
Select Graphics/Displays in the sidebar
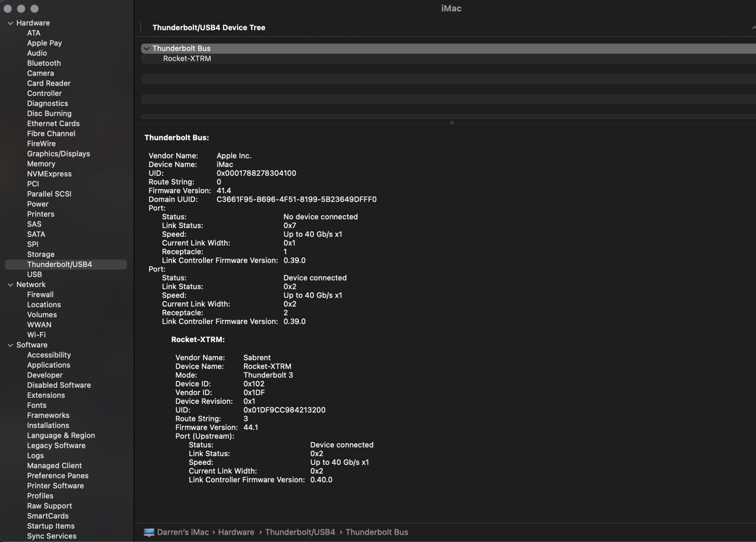[x=58, y=154]
